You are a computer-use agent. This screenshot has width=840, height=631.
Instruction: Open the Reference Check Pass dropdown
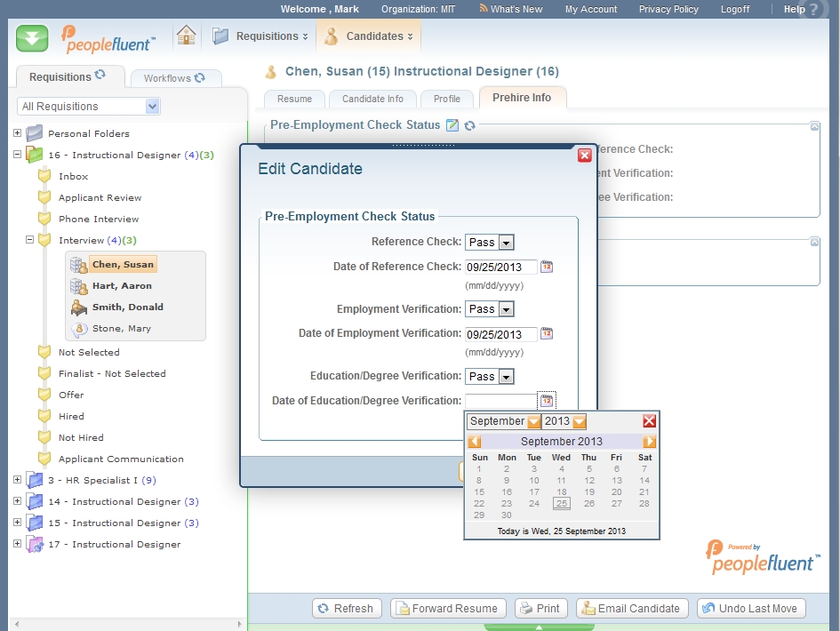[x=505, y=243]
